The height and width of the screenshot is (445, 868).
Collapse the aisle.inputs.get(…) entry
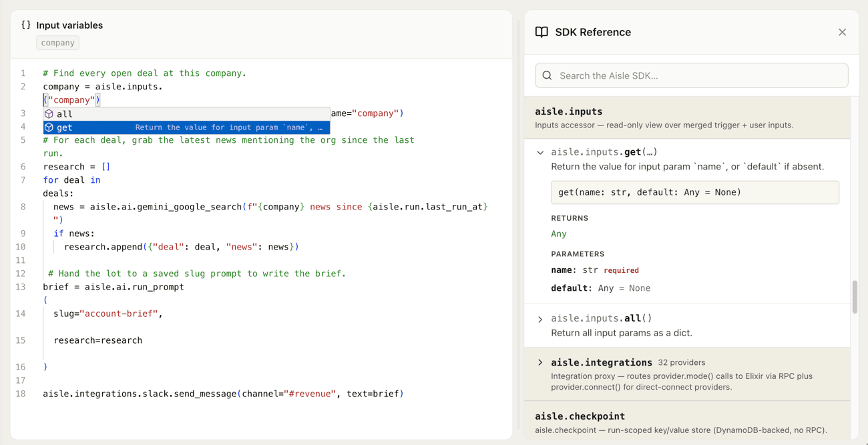point(540,153)
